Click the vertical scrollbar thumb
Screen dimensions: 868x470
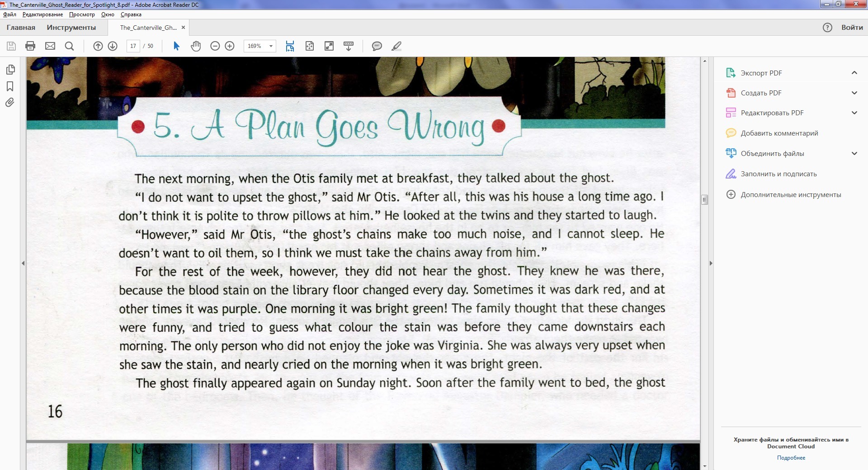704,200
